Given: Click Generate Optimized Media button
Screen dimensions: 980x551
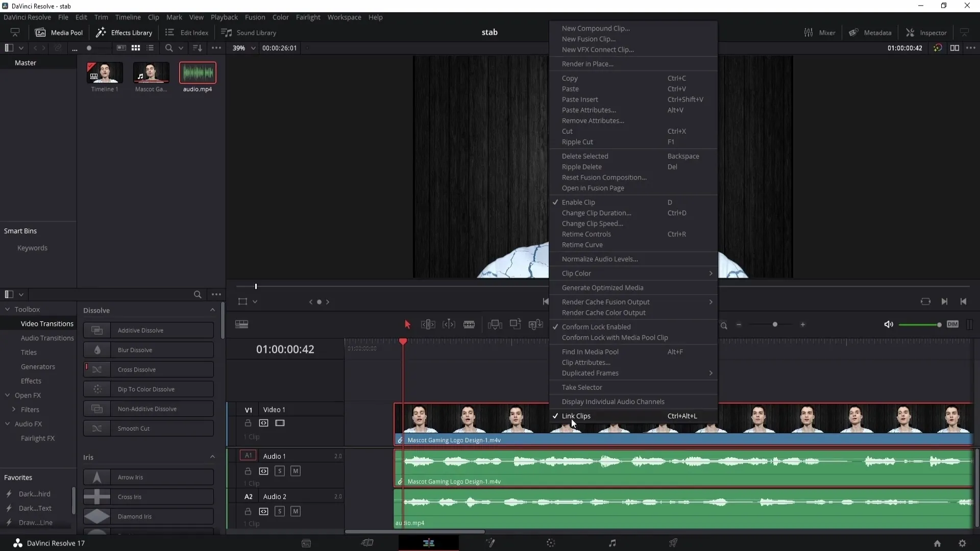Looking at the screenshot, I should coord(602,287).
